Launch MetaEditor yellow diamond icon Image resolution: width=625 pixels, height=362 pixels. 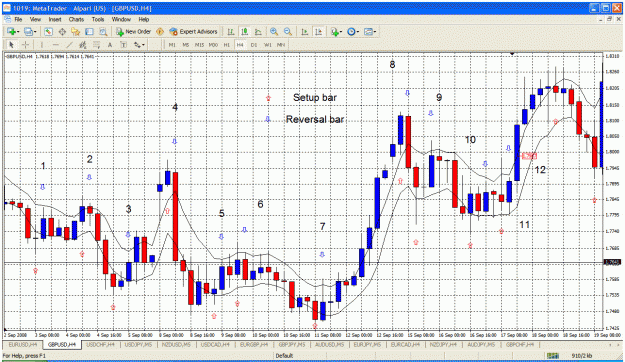[160, 32]
